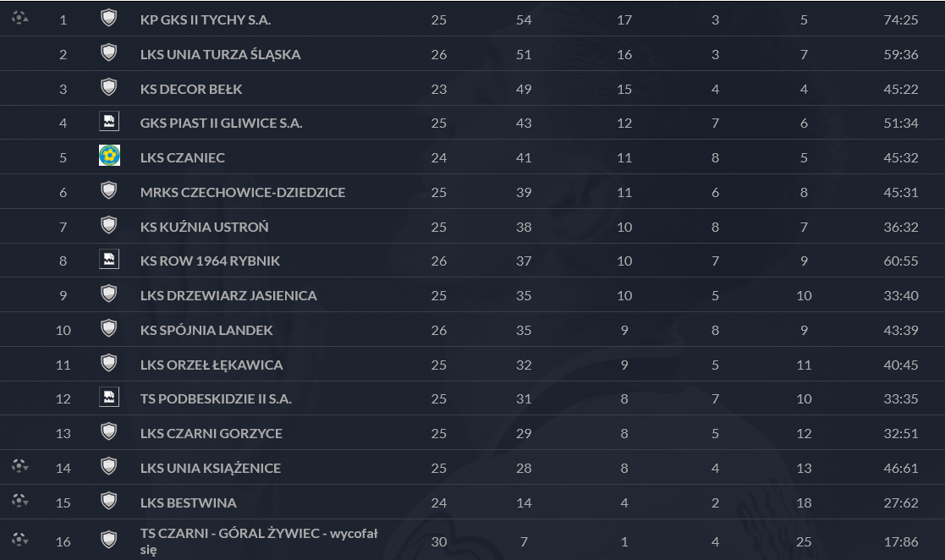Screen dimensions: 945x560
Task: Click the TS Czarni - Góral Żywiec entry
Action: click(x=259, y=541)
